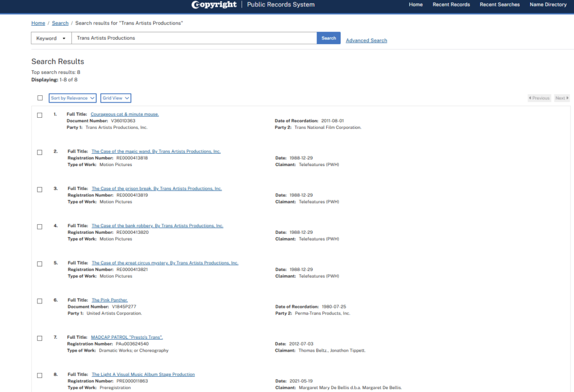Click Trans National Film Corporation party text
This screenshot has height=392, width=574.
(x=327, y=127)
